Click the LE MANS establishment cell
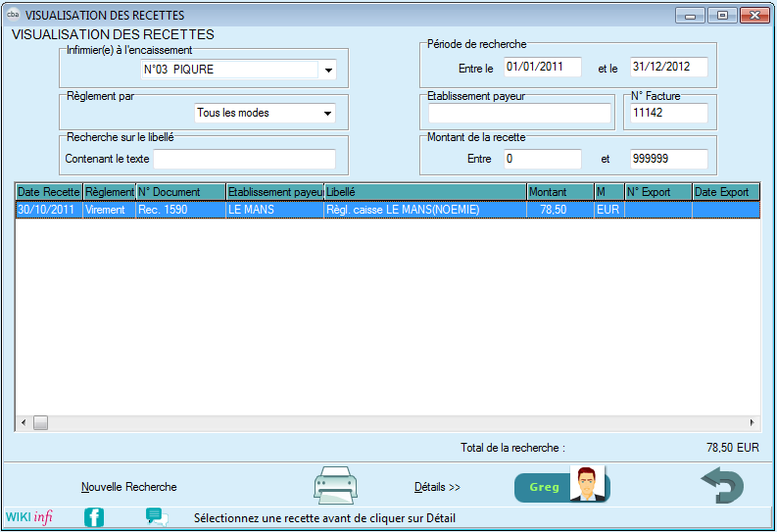777x532 pixels. [x=275, y=210]
